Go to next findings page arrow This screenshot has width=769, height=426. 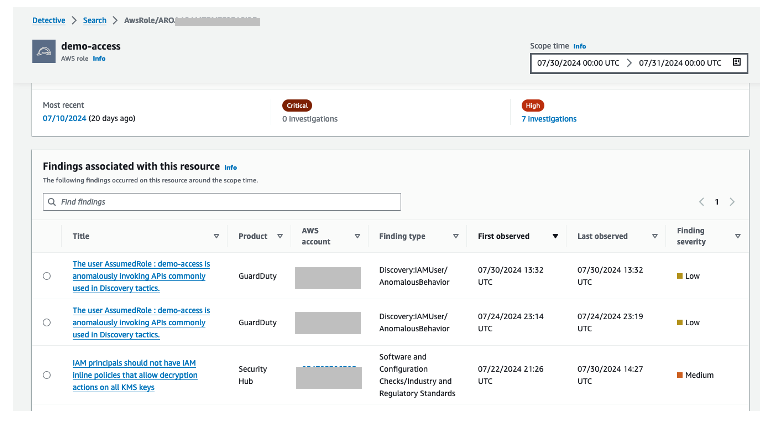click(732, 202)
